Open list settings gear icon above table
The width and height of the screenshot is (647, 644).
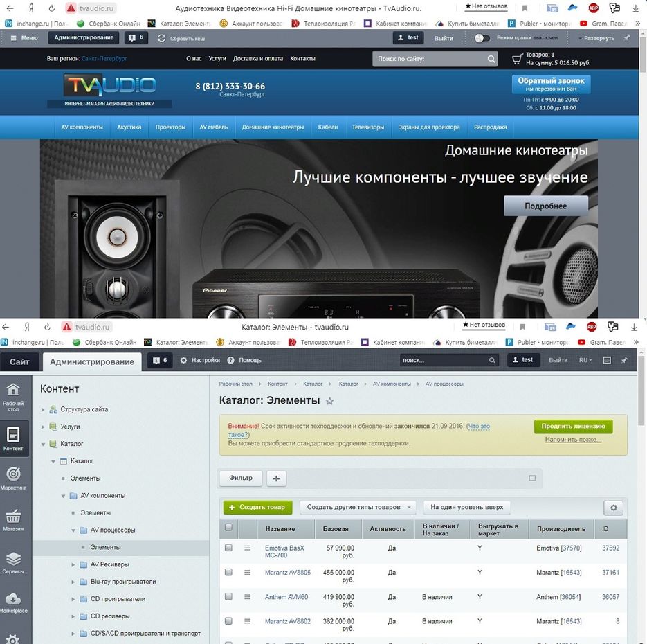pos(614,508)
